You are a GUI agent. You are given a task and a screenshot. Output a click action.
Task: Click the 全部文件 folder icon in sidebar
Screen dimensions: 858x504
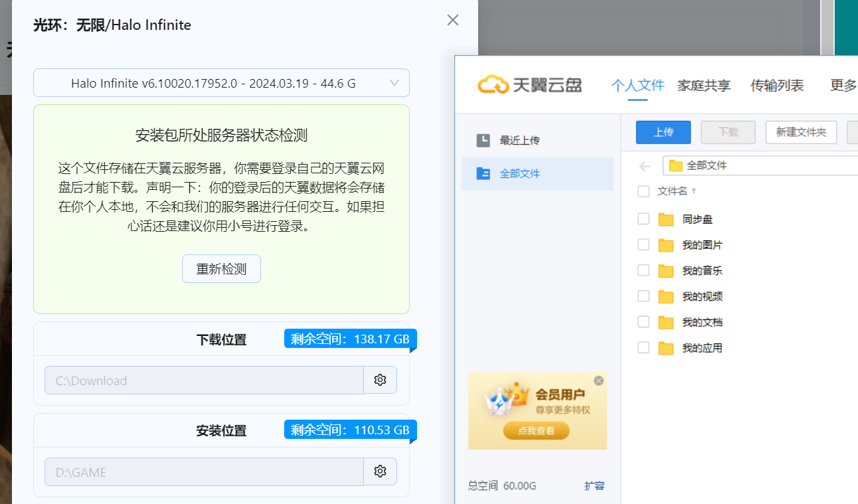pos(483,173)
